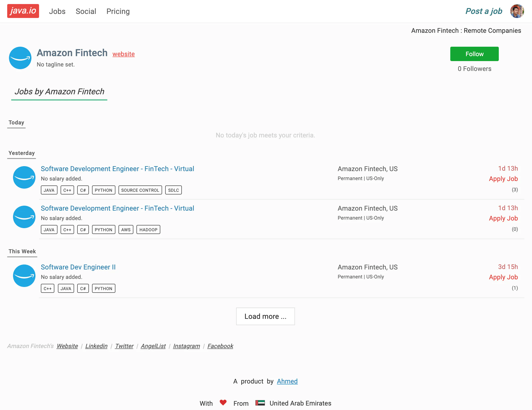
Task: Click the United Arab Emirates flag icon
Action: 260,403
